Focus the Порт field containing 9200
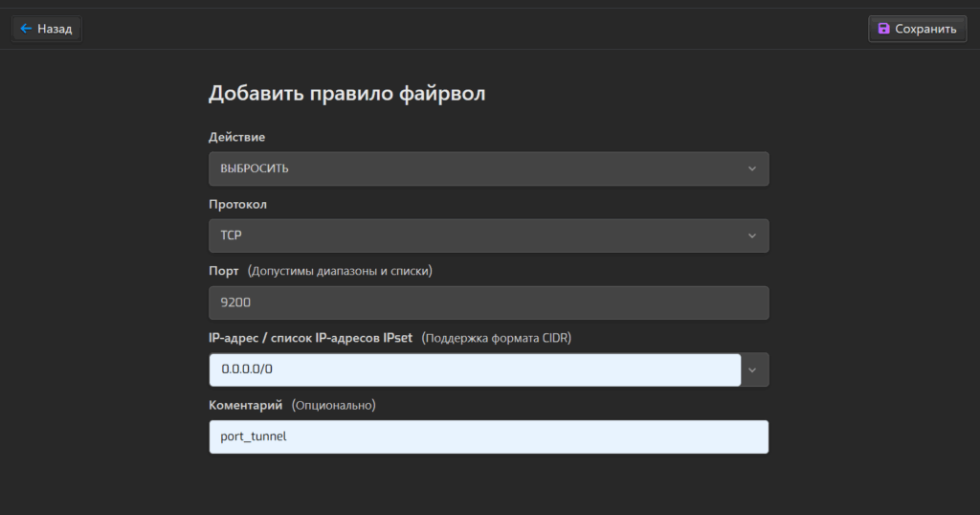 (x=488, y=302)
